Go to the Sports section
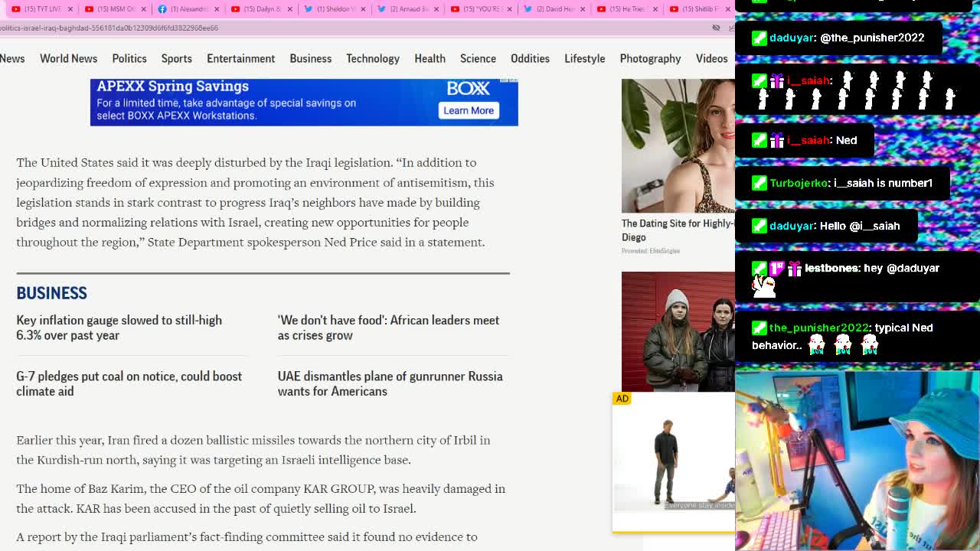This screenshot has width=980, height=551. 176,58
